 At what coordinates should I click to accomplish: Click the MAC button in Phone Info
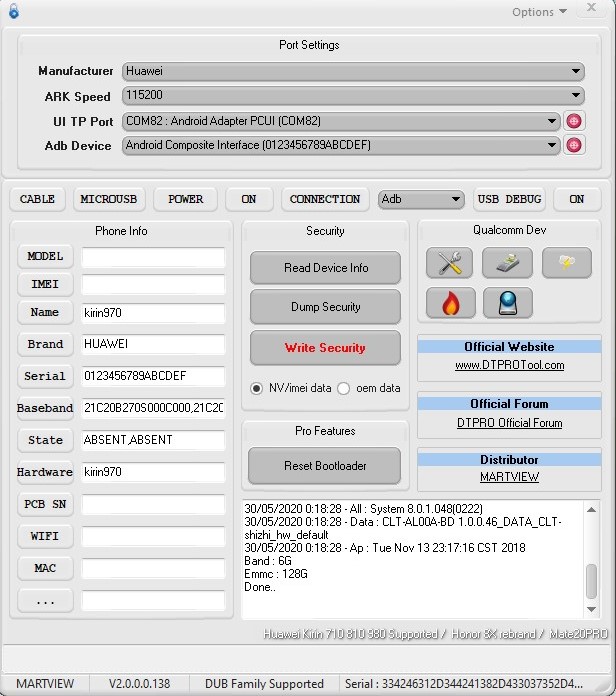45,568
